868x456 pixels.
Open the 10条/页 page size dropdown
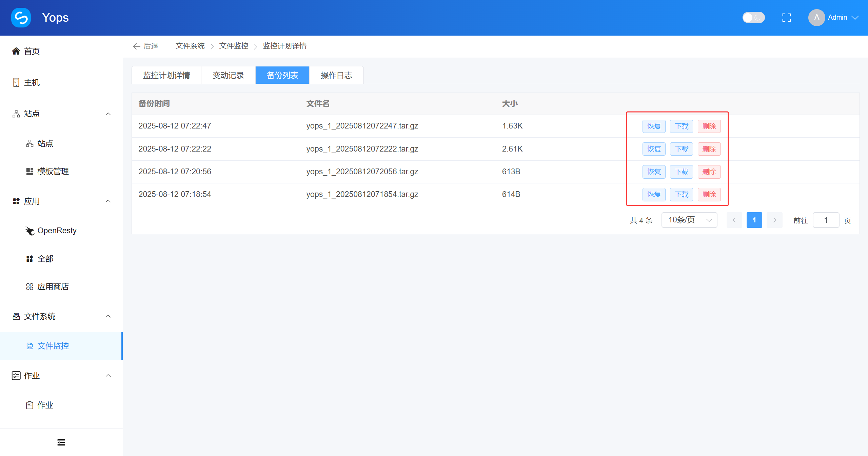pos(689,220)
